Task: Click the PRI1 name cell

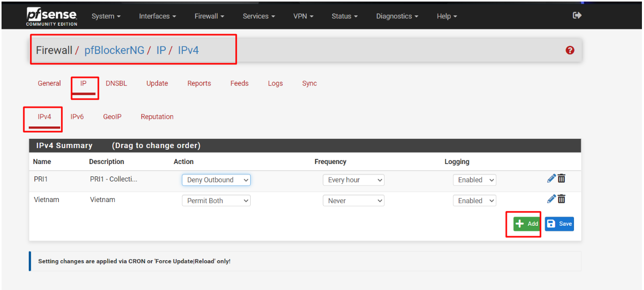Action: tap(41, 179)
